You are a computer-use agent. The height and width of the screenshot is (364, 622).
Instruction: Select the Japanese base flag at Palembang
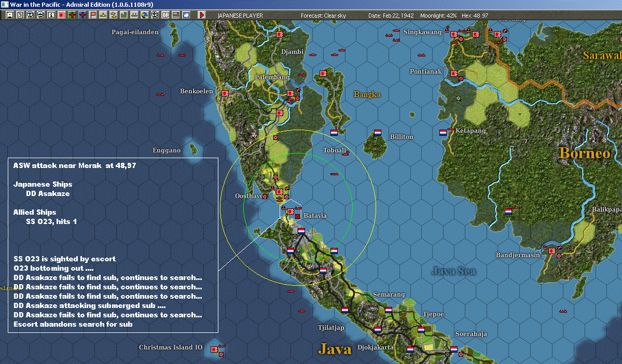click(x=291, y=93)
